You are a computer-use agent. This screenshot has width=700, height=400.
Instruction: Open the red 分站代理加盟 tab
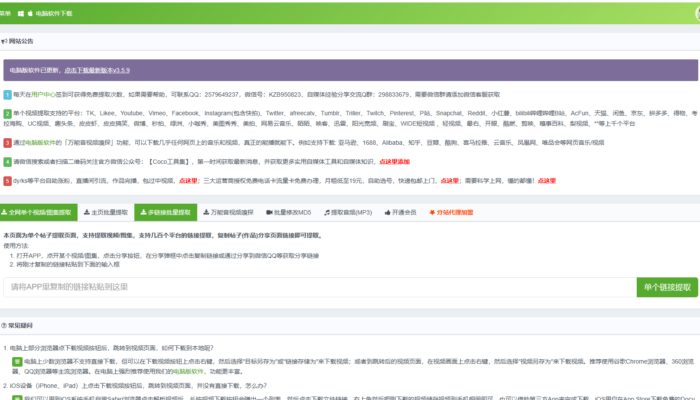click(452, 213)
